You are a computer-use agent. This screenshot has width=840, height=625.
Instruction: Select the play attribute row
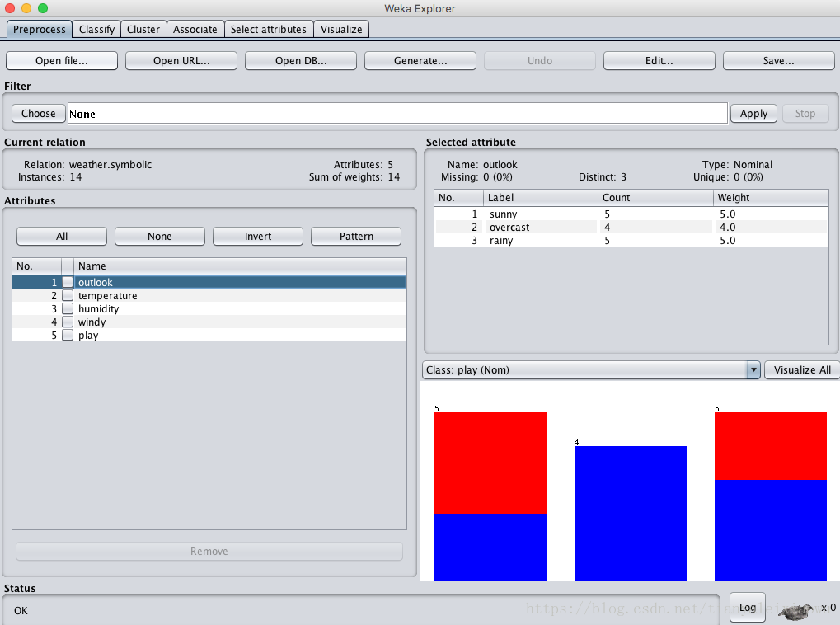point(209,335)
